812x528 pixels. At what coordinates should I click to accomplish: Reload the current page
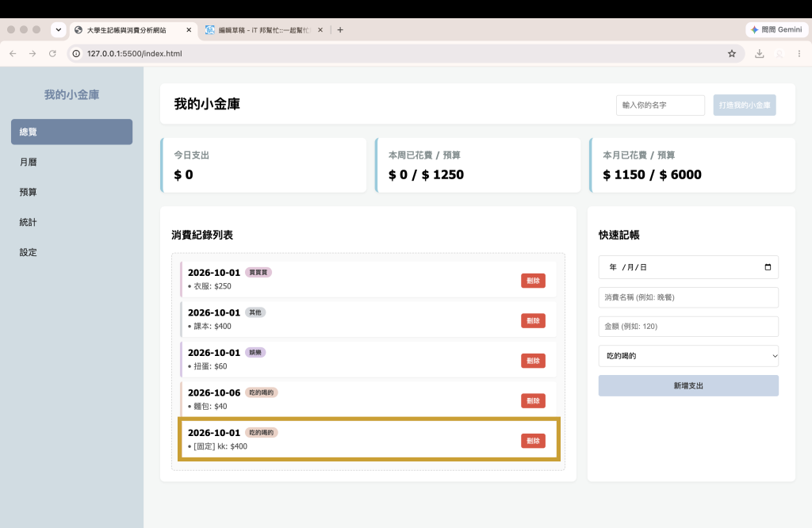[52, 53]
